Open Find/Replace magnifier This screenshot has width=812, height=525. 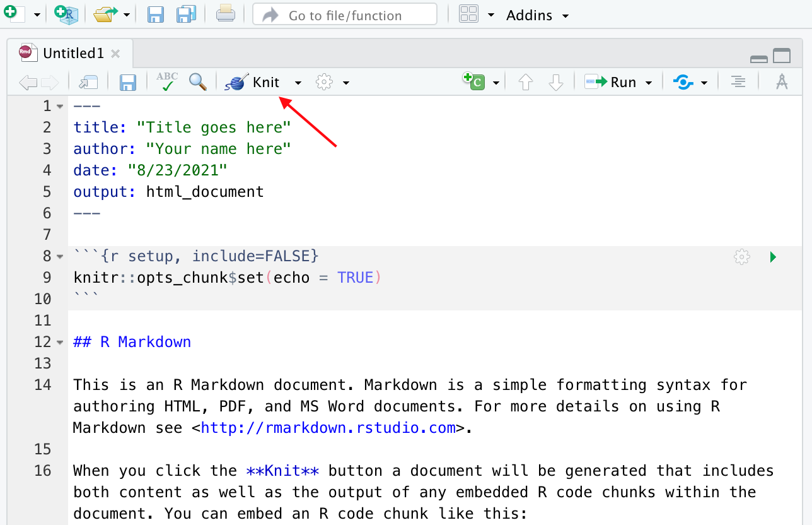(x=198, y=81)
